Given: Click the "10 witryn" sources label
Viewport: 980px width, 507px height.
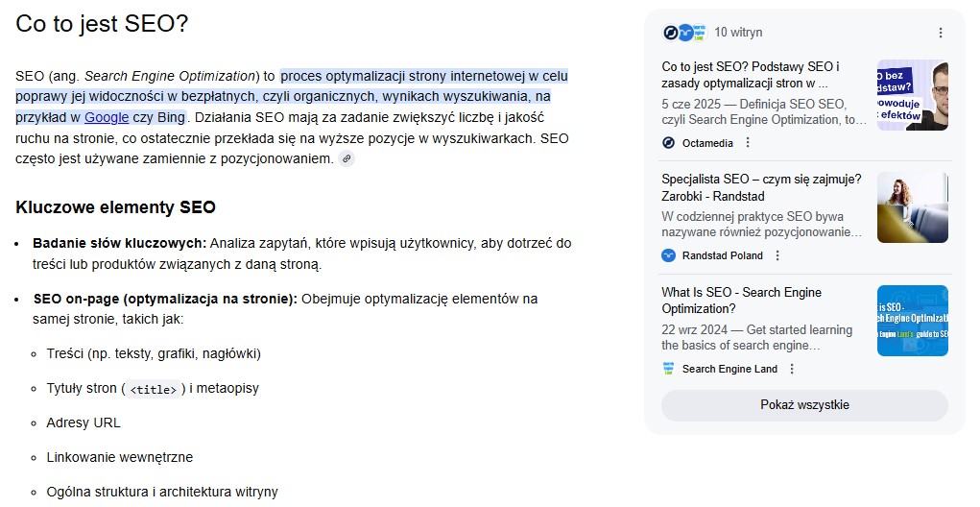Looking at the screenshot, I should [x=738, y=33].
